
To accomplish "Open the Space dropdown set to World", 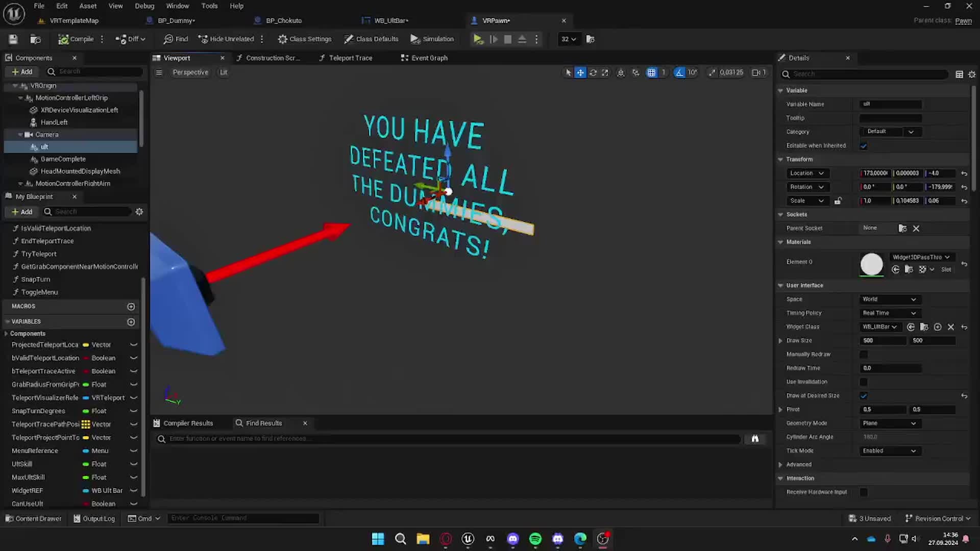I will tap(889, 299).
